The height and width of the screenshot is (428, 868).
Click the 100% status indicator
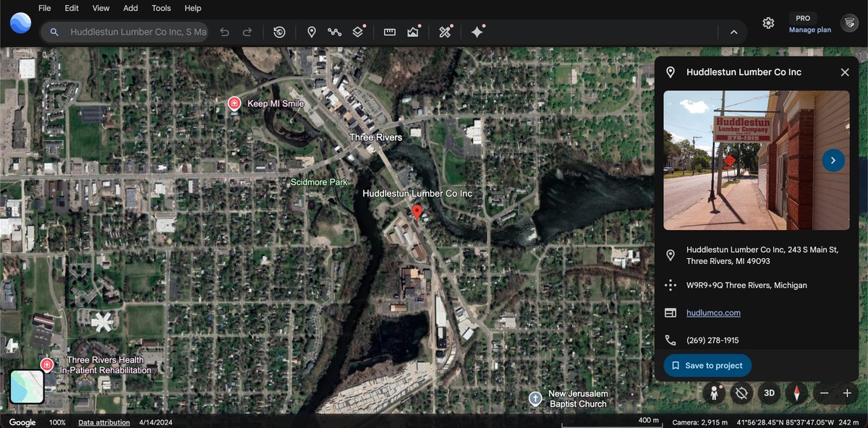click(x=57, y=422)
